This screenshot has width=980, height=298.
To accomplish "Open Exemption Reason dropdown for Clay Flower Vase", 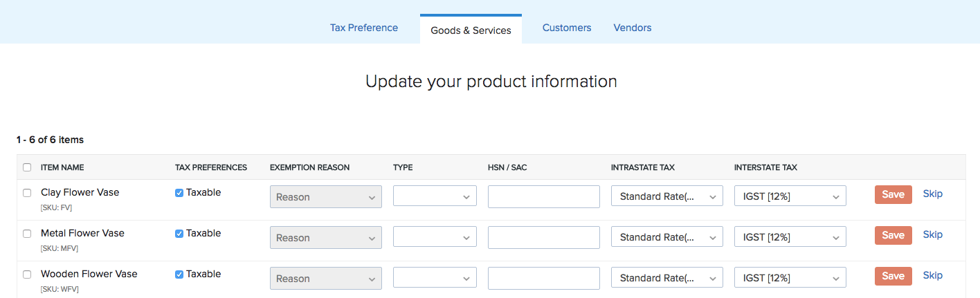I will click(325, 196).
